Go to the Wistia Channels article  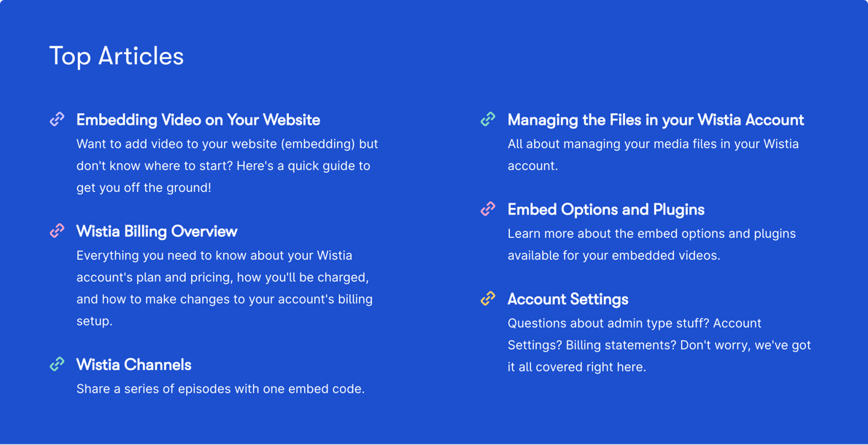[x=134, y=365]
